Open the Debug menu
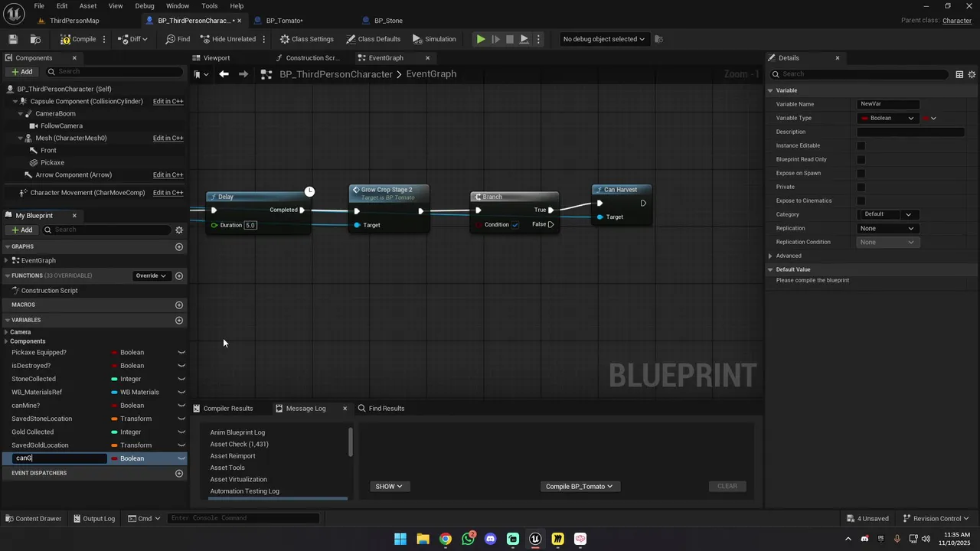 145,5
